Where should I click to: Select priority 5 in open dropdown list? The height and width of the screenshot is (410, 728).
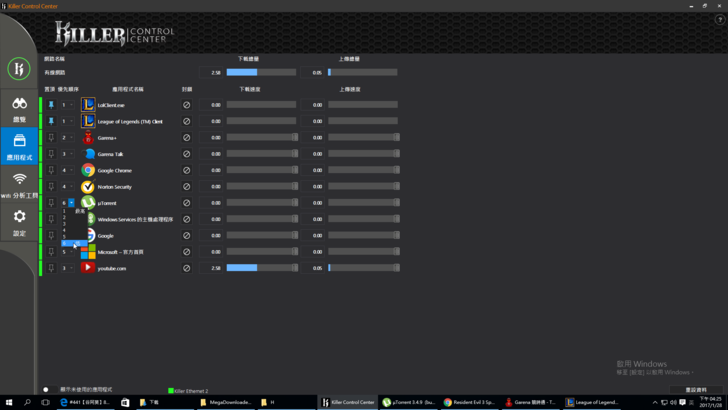(x=74, y=237)
